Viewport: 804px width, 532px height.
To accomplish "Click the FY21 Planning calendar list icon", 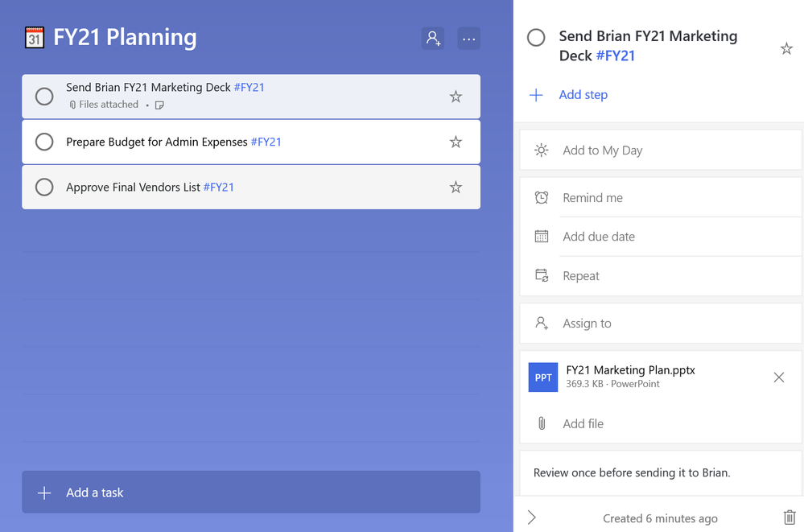I will pos(35,38).
